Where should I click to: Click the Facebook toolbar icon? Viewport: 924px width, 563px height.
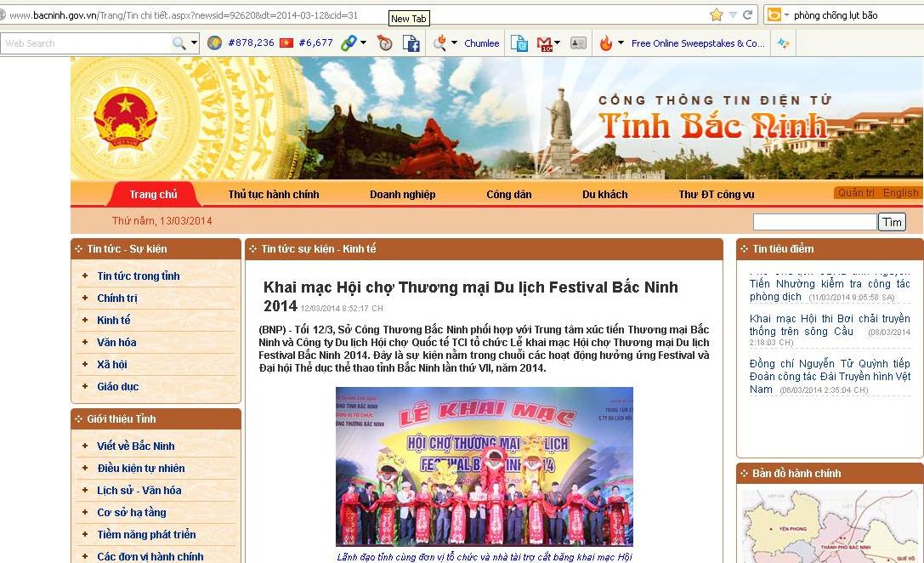[x=411, y=43]
